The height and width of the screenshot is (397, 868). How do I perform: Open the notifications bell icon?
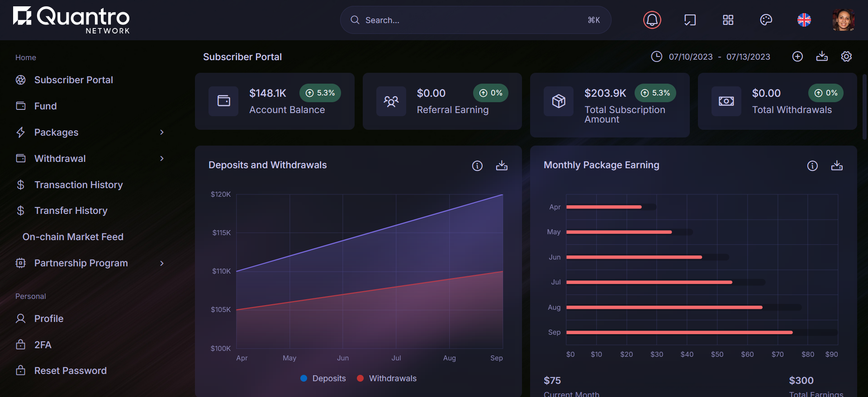[x=652, y=20]
